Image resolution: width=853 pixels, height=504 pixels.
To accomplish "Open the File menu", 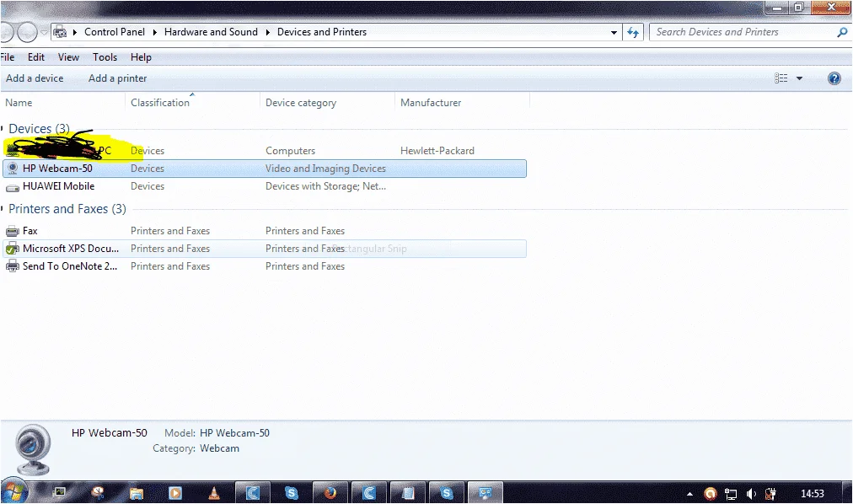I will pos(7,57).
